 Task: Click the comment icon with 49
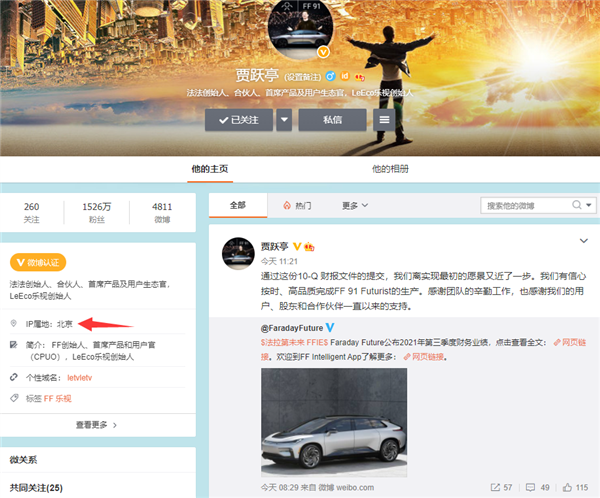tap(530, 487)
